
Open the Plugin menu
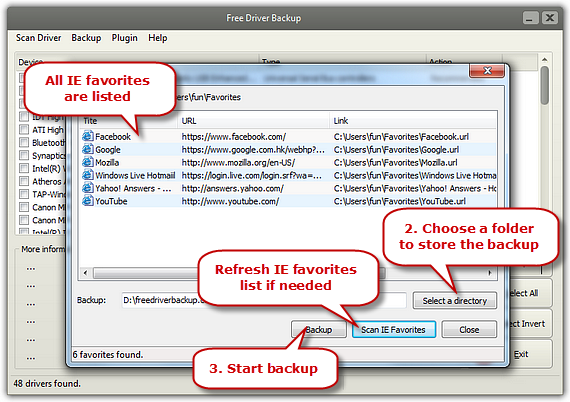coord(124,38)
